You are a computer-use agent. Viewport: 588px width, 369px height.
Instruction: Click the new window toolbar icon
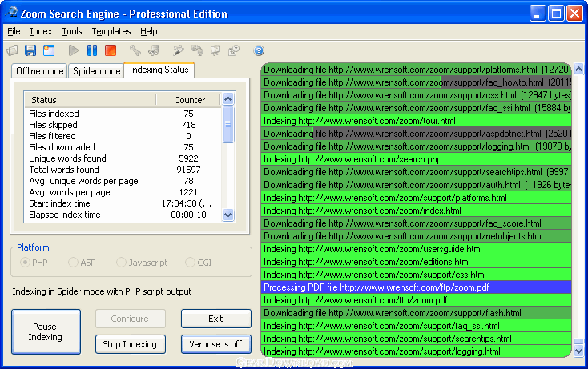click(49, 50)
